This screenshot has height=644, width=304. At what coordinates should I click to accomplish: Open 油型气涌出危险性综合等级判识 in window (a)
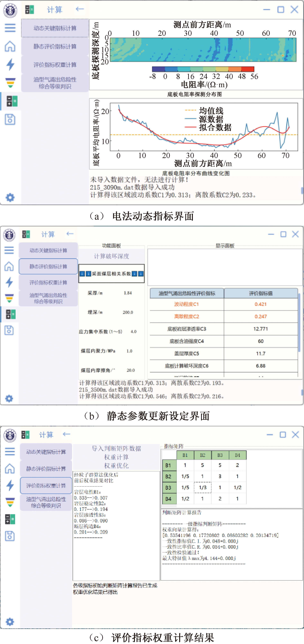pos(55,83)
